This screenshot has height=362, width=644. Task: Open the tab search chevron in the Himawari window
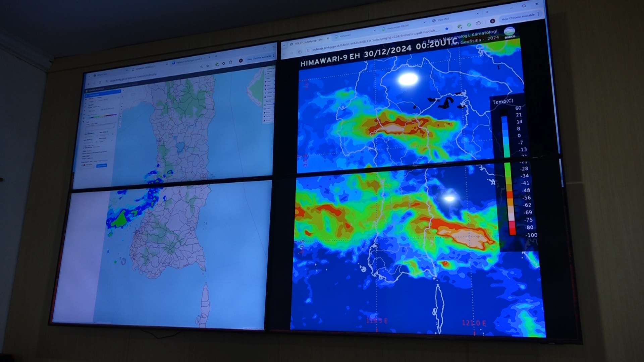pyautogui.click(x=284, y=45)
